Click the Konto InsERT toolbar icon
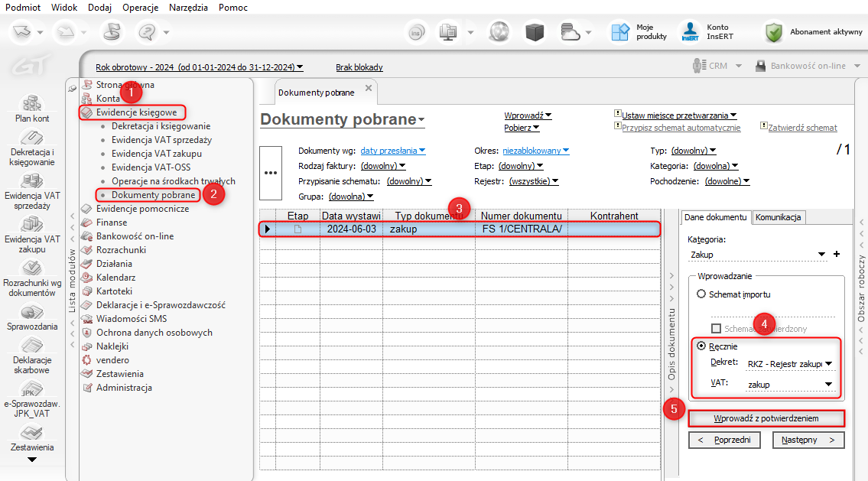Screen dimensions: 868x481 coord(691,31)
